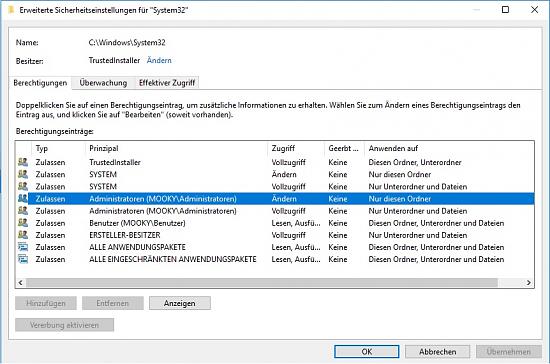Click the Abbrechen button
Image resolution: width=550 pixels, height=364 pixels.
coord(437,352)
